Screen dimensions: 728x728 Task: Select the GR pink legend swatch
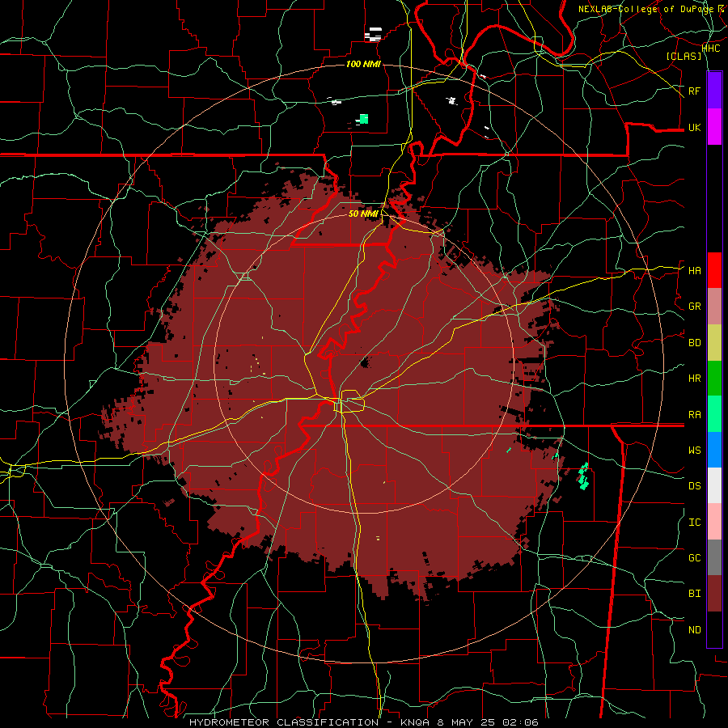coord(714,307)
